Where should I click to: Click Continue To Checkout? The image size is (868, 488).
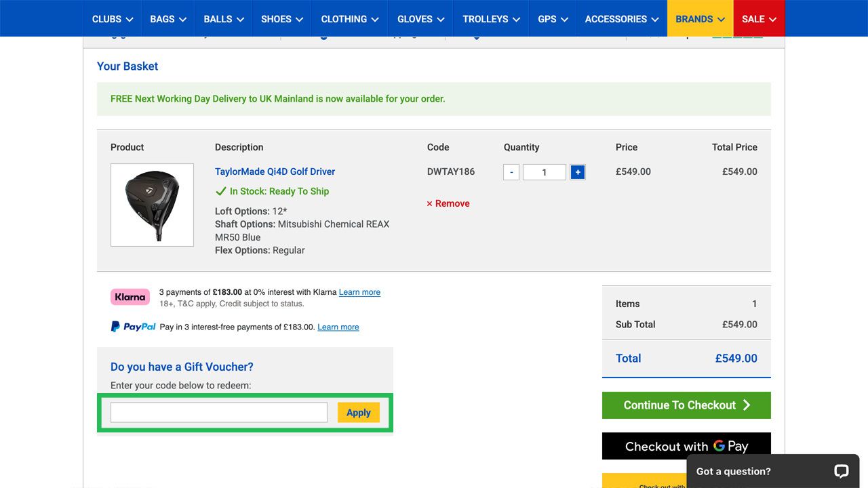click(x=686, y=405)
